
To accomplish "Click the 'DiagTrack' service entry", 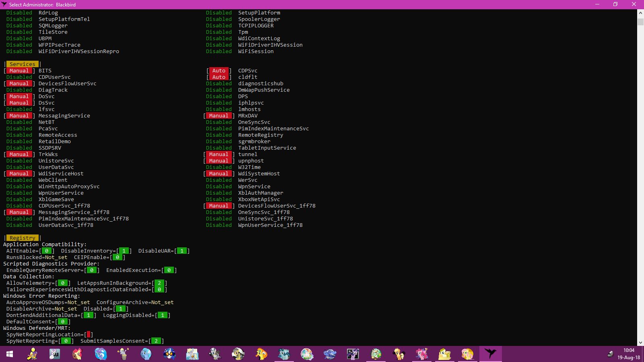I will [x=53, y=90].
